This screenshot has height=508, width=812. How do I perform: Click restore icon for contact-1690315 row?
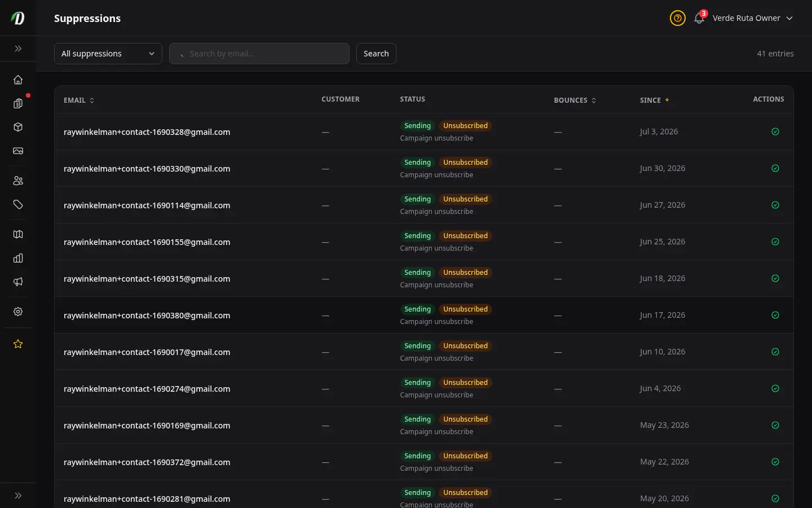(x=775, y=278)
